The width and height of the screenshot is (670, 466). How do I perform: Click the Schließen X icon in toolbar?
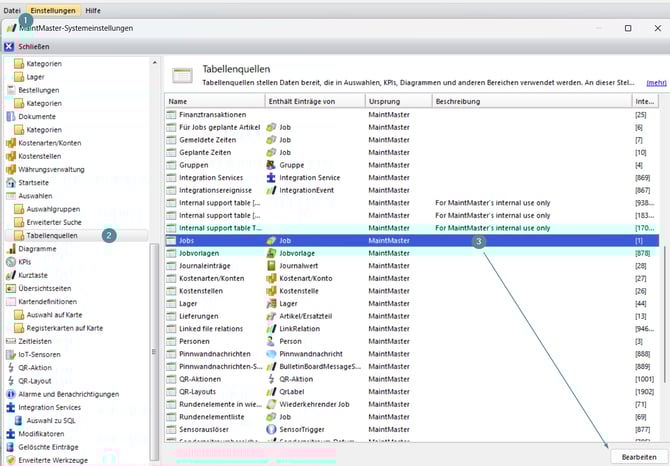pyautogui.click(x=9, y=46)
